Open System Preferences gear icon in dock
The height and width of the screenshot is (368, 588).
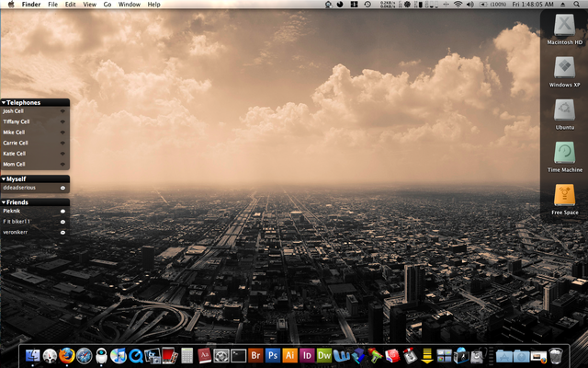pos(221,355)
